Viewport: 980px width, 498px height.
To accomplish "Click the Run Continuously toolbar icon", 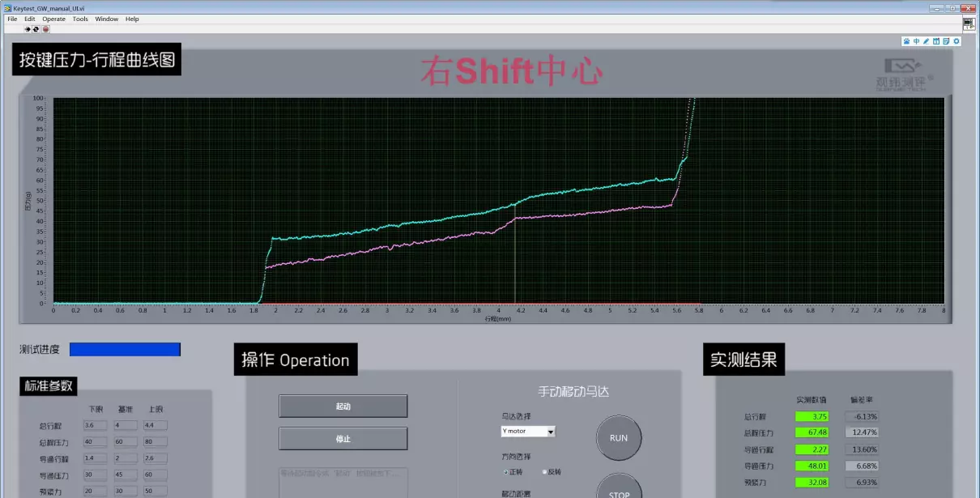I will (36, 29).
